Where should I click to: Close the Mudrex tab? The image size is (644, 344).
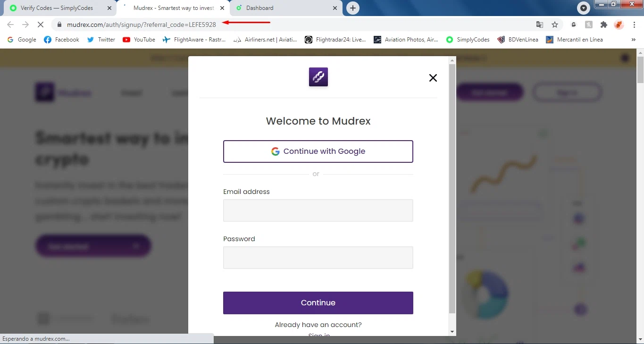[222, 8]
